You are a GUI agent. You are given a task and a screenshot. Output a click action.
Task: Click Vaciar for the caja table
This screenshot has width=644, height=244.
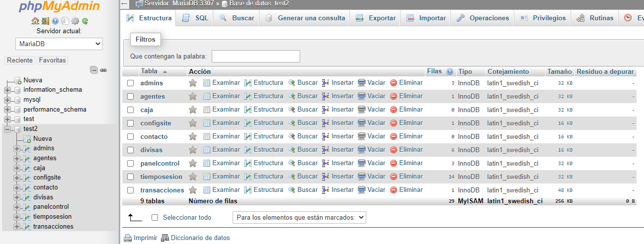pos(372,110)
